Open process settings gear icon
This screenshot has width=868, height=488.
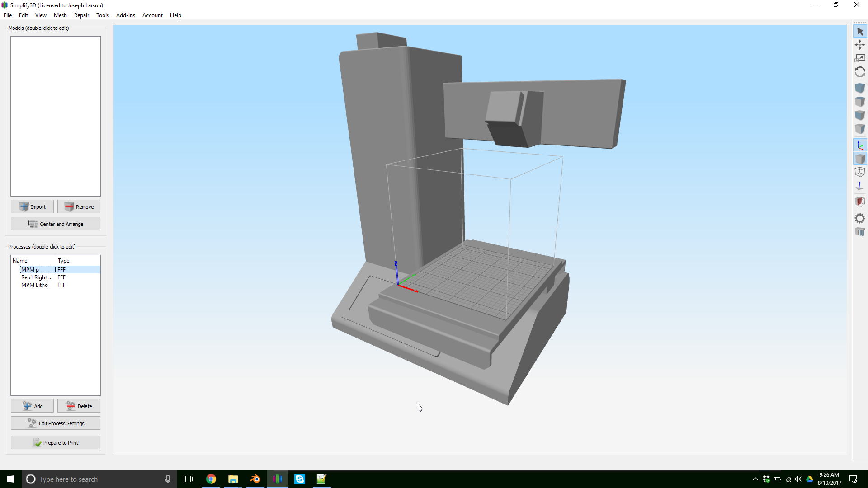click(860, 219)
